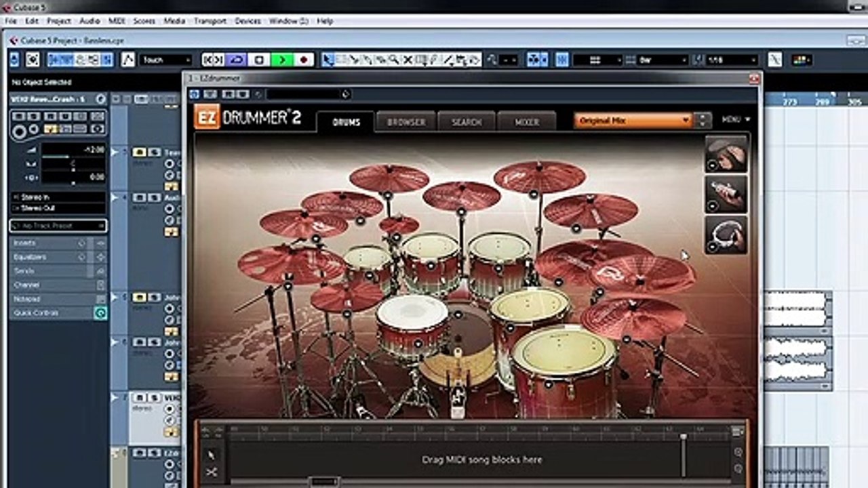Open the No Track Preset selector
Image resolution: width=868 pixels, height=488 pixels.
pos(58,226)
